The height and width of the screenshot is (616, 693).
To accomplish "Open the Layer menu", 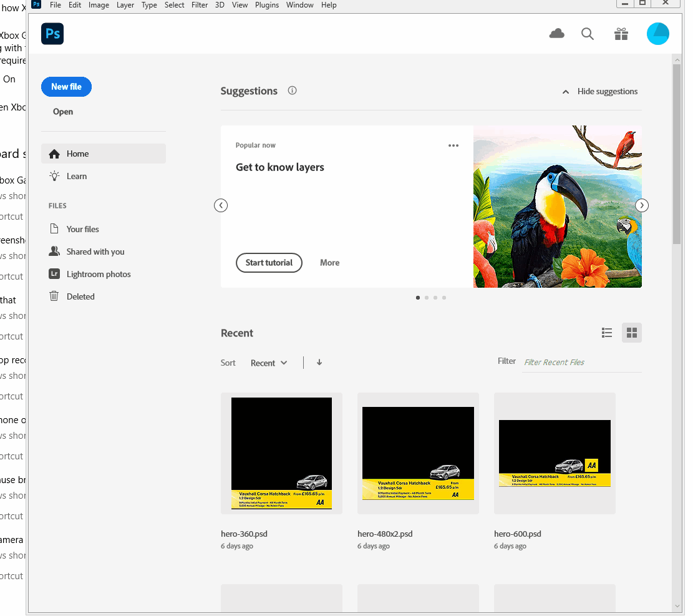I will click(x=125, y=5).
